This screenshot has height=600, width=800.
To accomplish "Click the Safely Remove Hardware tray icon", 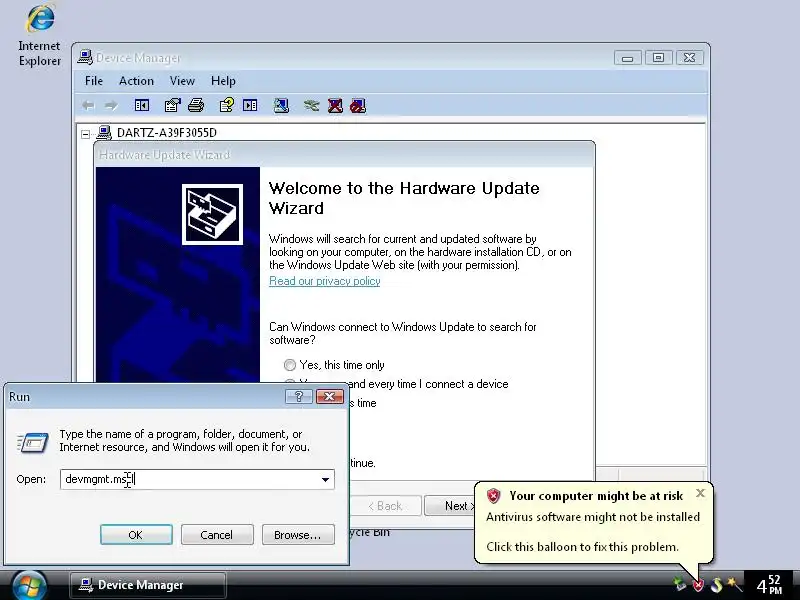I will 679,584.
